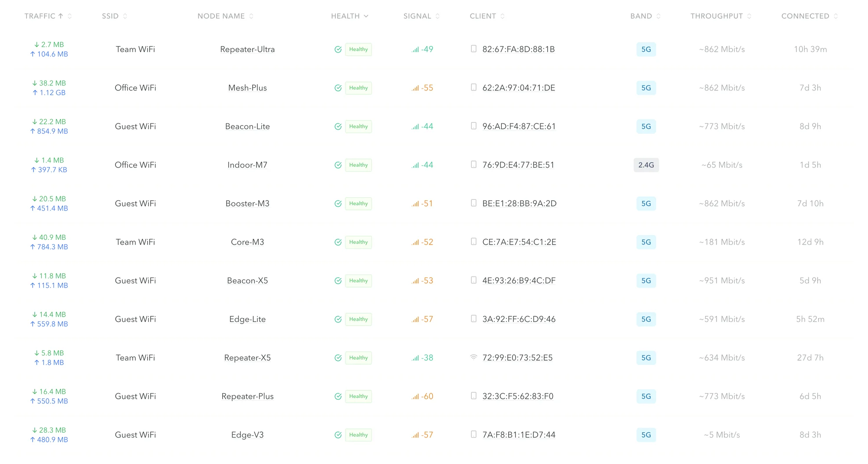
Task: Click Healthy badge for Repeater-Plus
Action: [x=358, y=396]
